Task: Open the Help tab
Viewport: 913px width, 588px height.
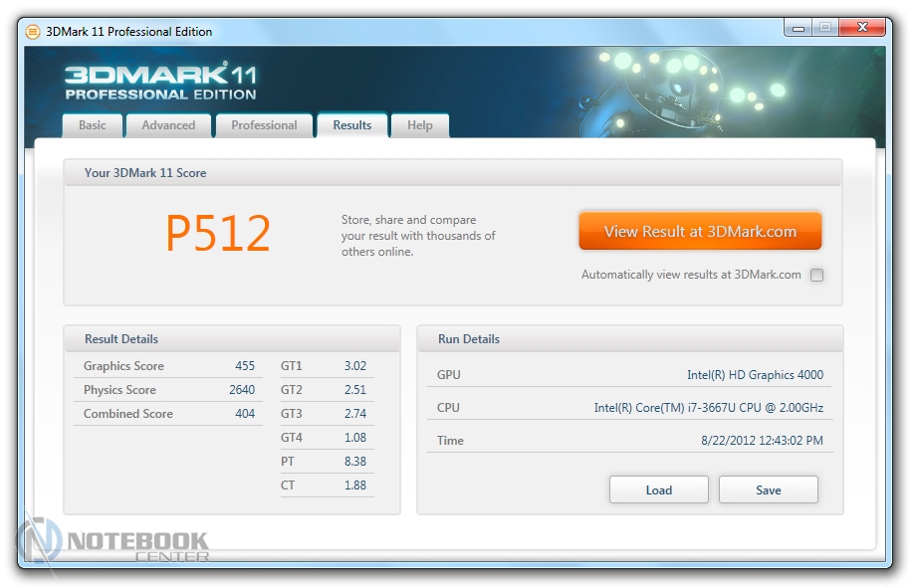Action: pyautogui.click(x=419, y=125)
